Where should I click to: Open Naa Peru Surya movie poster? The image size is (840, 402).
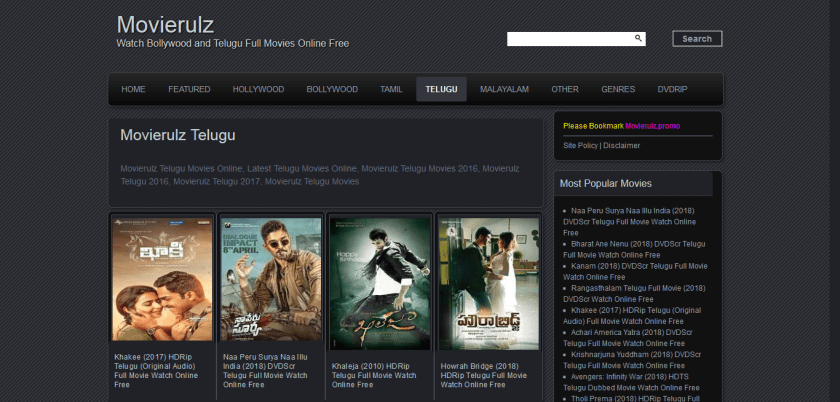click(271, 280)
